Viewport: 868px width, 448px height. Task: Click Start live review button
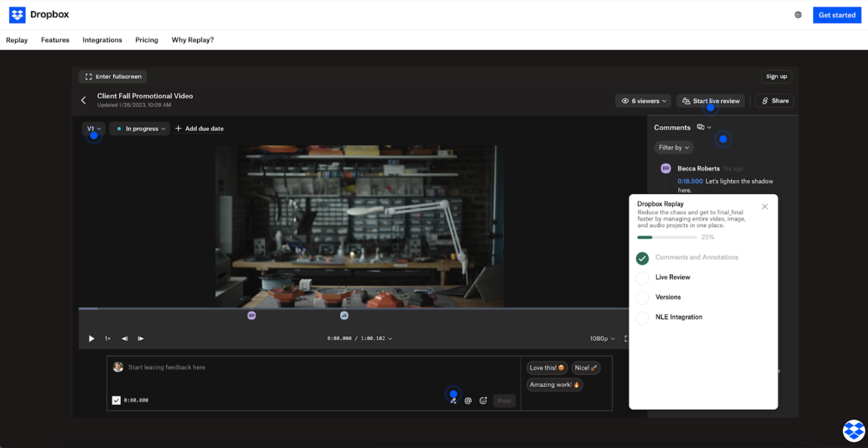tap(711, 101)
